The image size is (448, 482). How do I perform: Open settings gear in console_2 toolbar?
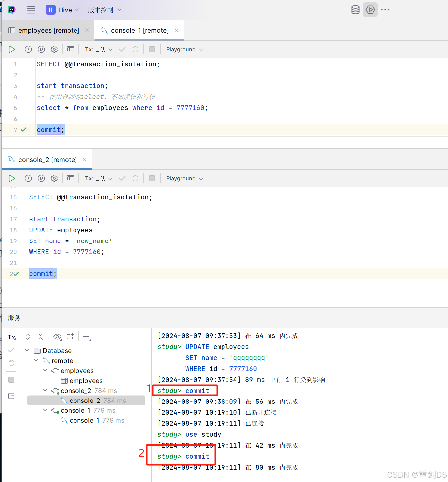click(x=54, y=178)
